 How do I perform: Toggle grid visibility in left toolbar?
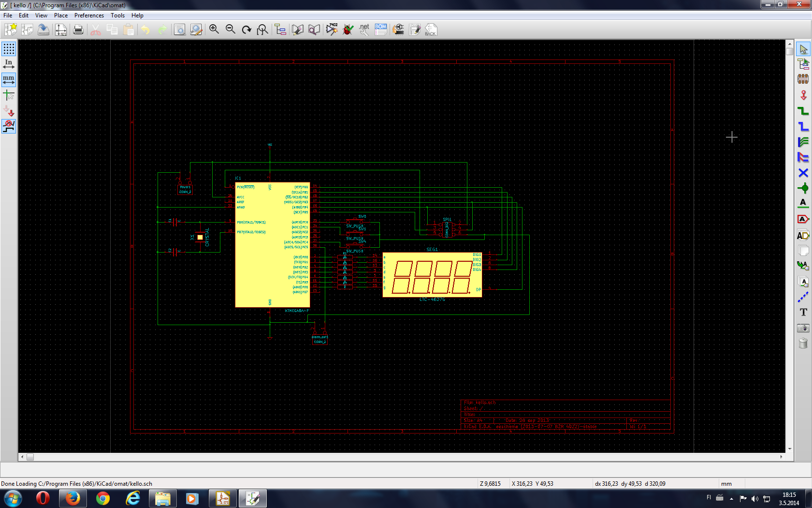pos(9,49)
